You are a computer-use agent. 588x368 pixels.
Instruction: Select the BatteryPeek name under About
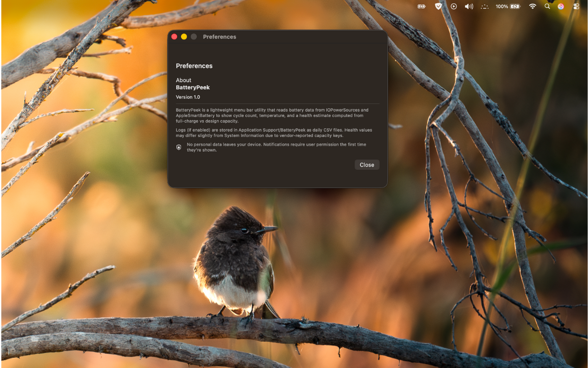pos(192,87)
